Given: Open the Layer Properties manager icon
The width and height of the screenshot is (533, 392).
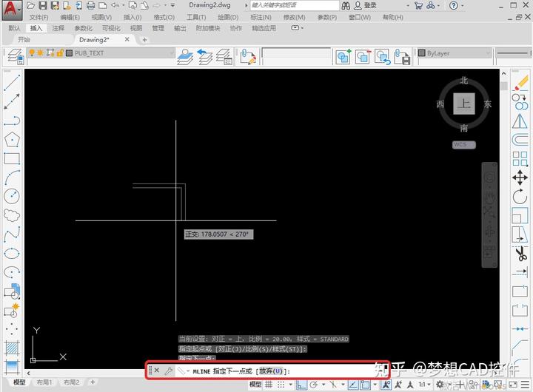Looking at the screenshot, I should coord(15,56).
